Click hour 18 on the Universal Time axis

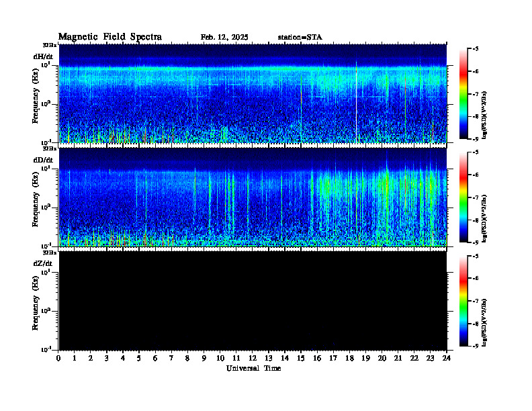[349, 359]
